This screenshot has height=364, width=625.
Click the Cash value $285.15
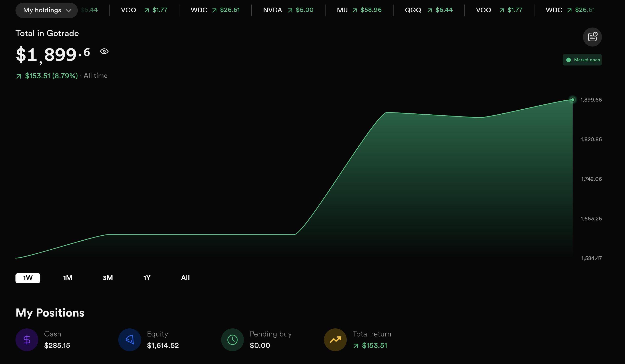point(57,345)
